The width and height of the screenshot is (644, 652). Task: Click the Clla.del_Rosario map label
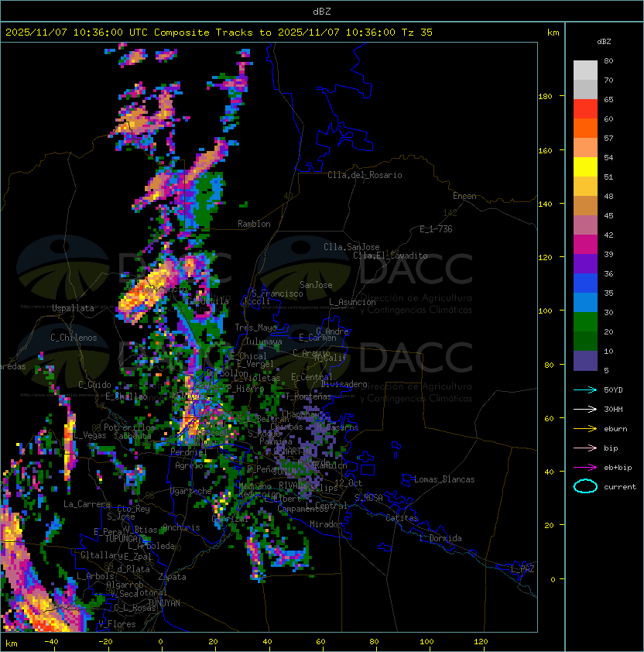(x=365, y=175)
